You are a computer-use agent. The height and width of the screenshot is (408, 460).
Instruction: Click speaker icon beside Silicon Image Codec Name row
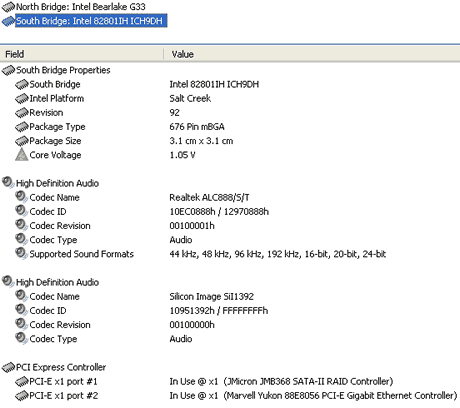21,296
